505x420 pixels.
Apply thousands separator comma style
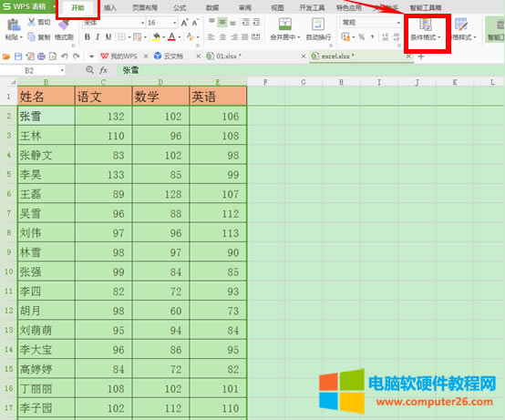coord(372,37)
